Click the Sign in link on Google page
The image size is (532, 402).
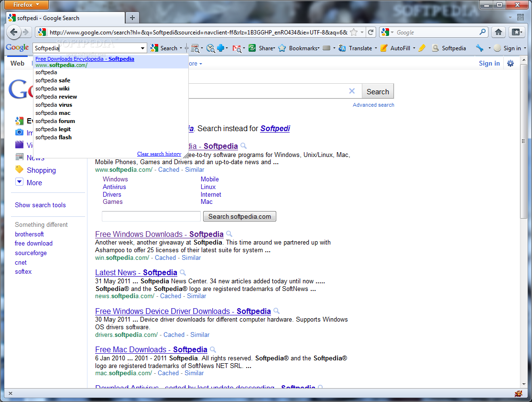pos(489,63)
